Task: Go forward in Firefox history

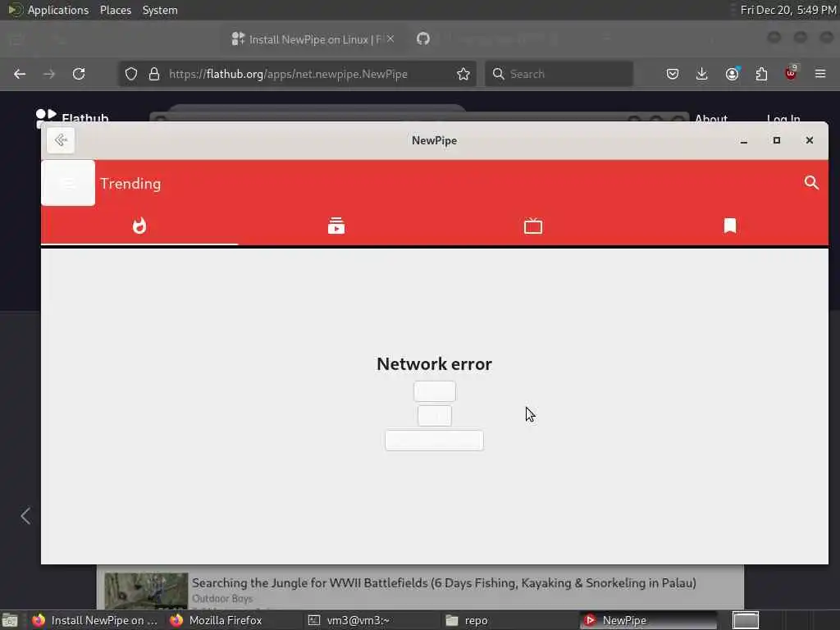Action: tap(49, 74)
